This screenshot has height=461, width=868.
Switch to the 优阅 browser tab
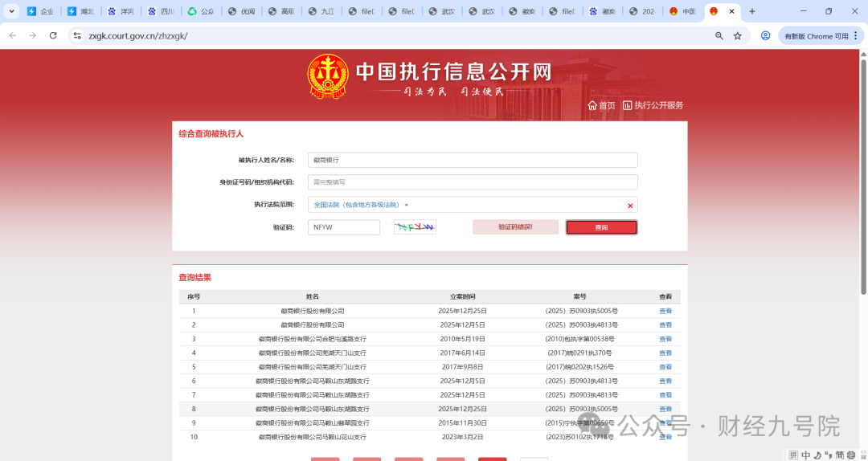pos(241,11)
